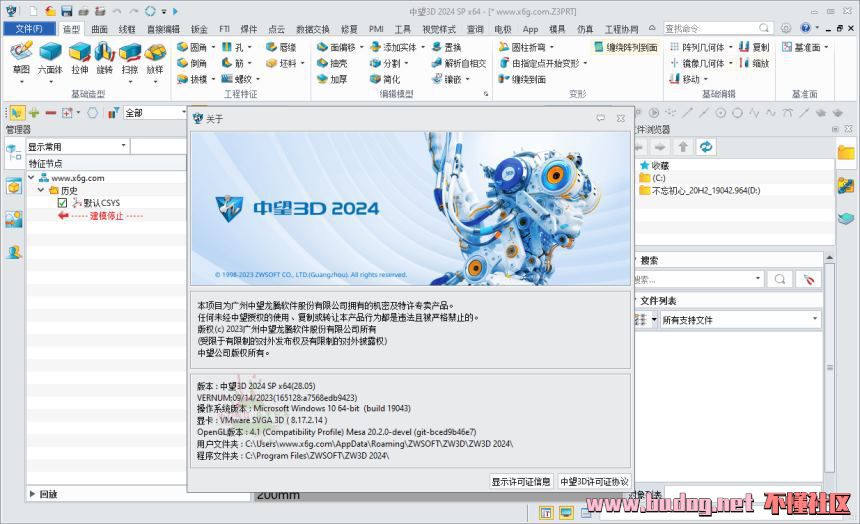Click the 显示许可证信息 button

(520, 481)
